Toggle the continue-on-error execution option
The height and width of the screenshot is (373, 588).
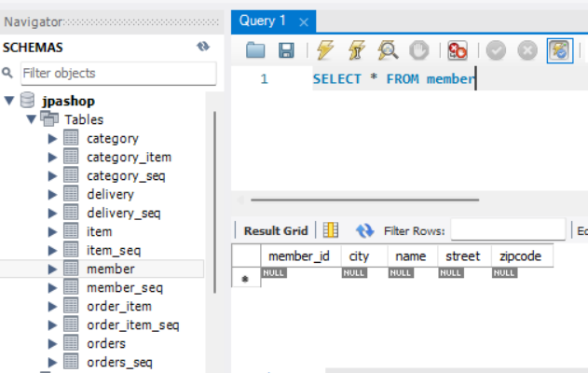pyautogui.click(x=458, y=50)
